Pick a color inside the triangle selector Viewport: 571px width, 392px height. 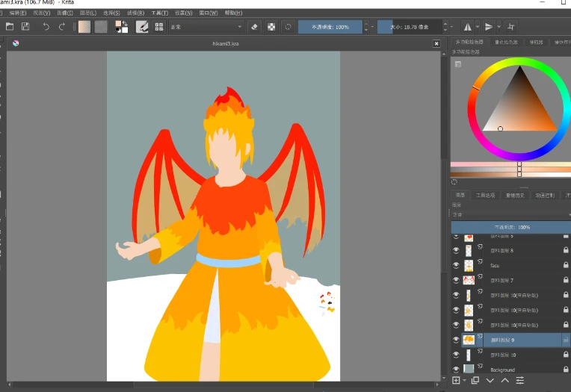point(519,105)
